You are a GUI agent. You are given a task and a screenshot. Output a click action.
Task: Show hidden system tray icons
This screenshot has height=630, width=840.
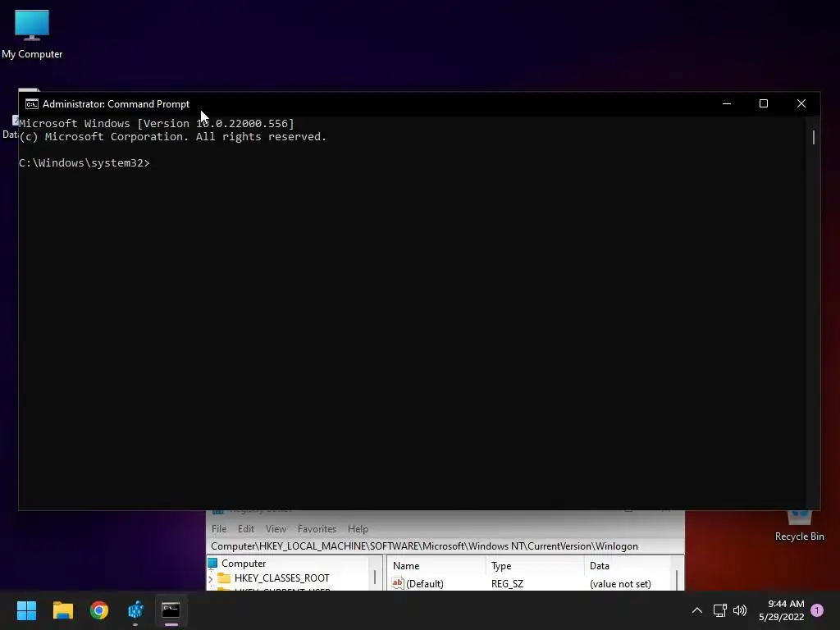click(x=697, y=610)
